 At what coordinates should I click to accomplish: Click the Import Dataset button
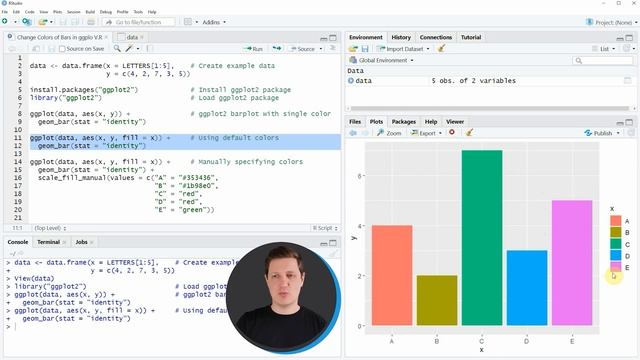(400, 49)
